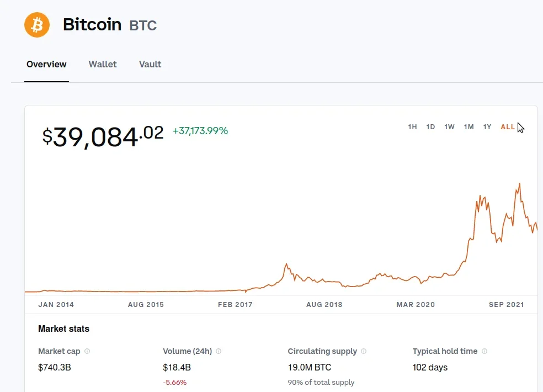
Task: Click the Bitcoin BTC heading
Action: 109,25
